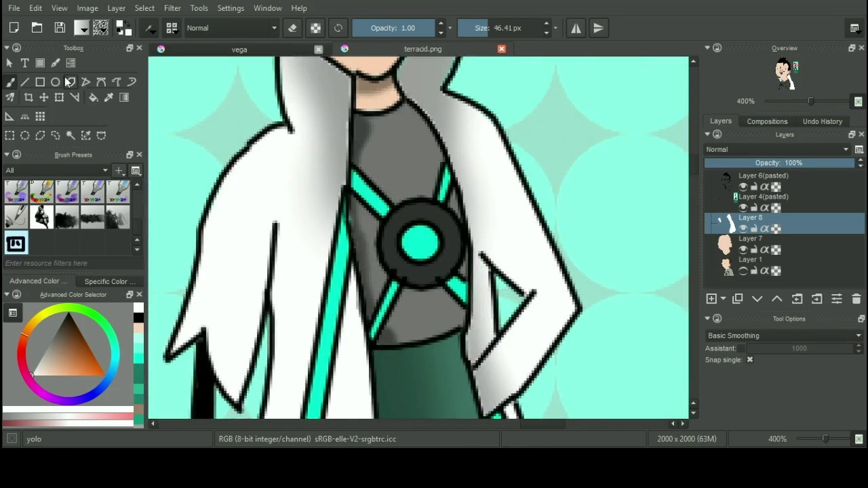This screenshot has height=488, width=868.
Task: Switch to the vega document tab
Action: tap(239, 49)
